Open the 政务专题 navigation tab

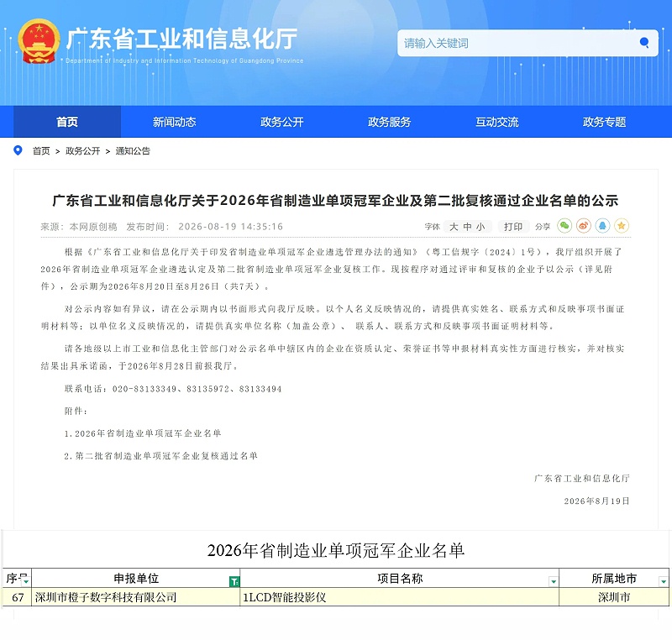604,122
